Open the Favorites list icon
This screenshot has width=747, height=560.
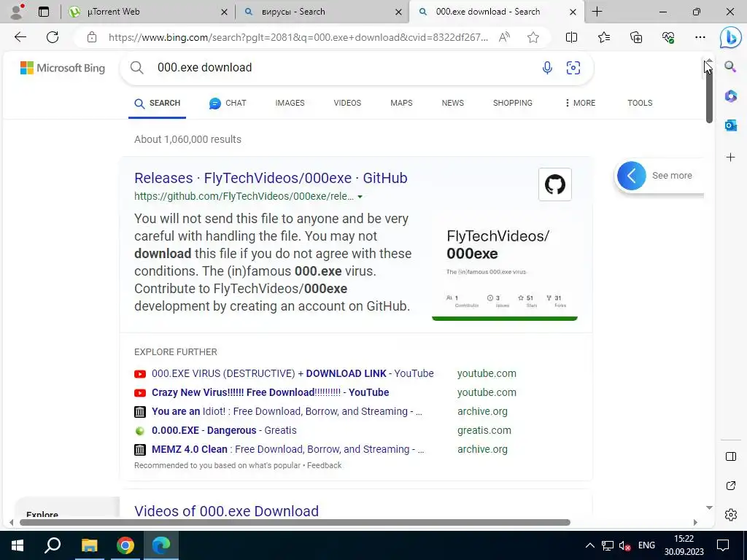point(603,37)
